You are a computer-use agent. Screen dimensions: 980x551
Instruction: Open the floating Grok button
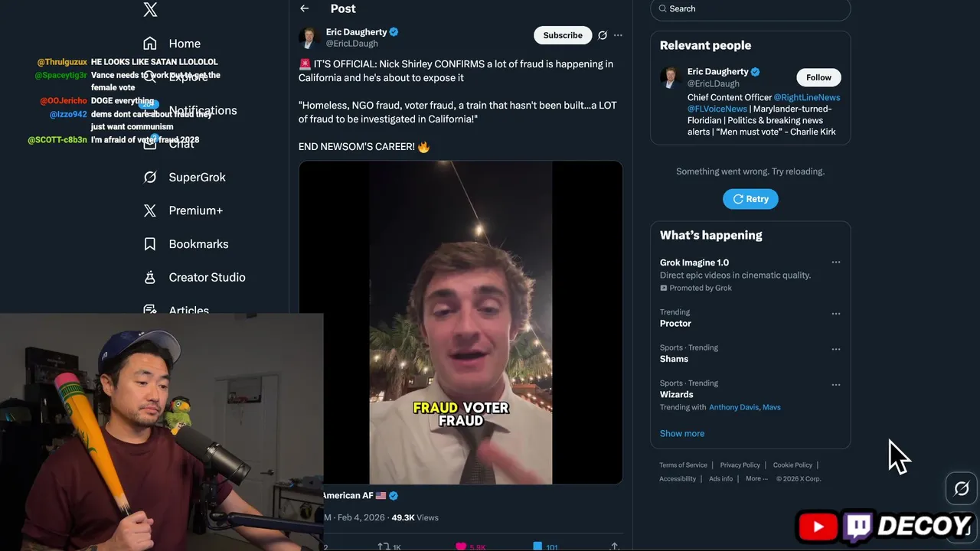962,488
